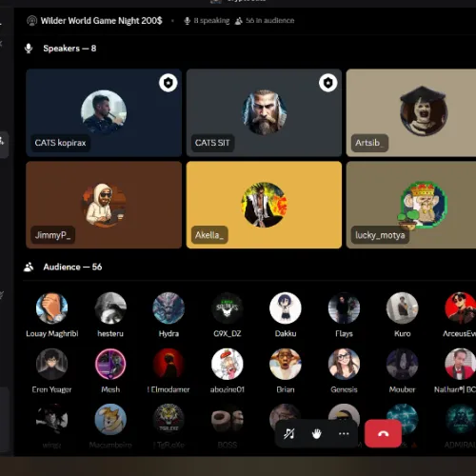Open the CATS kopirax speaker tile
476x476 pixels.
[104, 112]
